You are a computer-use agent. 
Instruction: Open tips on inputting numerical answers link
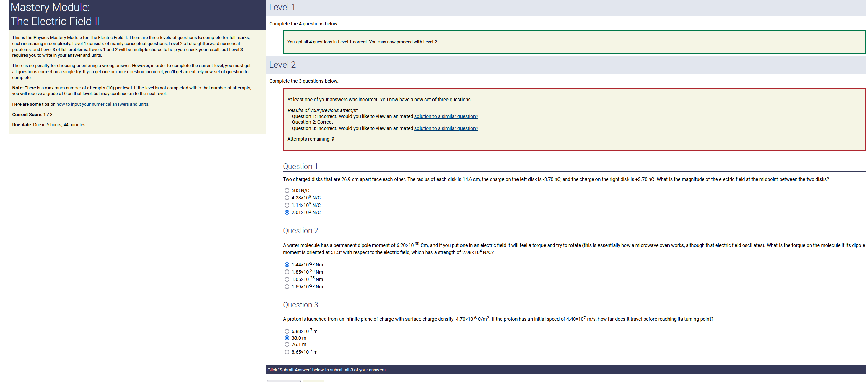pyautogui.click(x=102, y=104)
